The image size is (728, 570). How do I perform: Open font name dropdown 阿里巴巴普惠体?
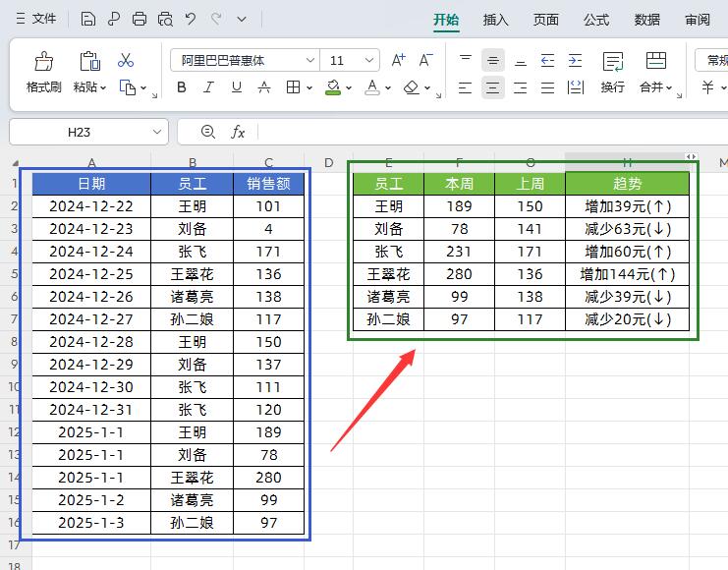click(x=310, y=60)
